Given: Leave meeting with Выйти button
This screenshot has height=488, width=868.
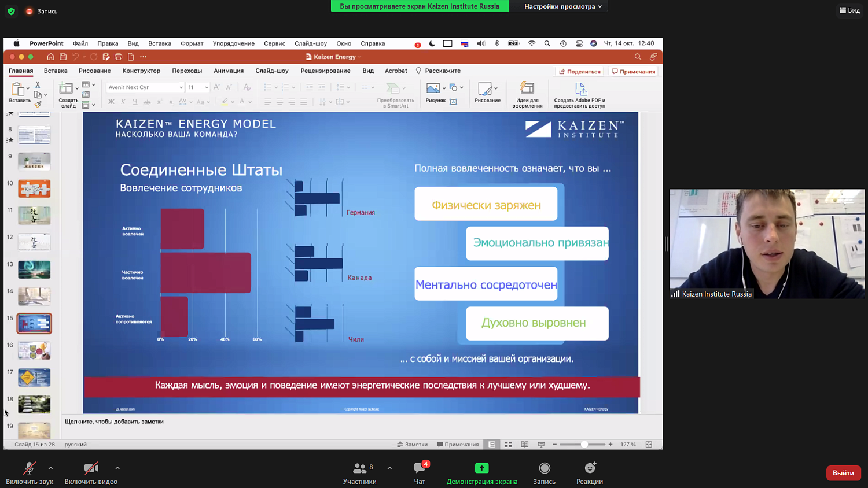Looking at the screenshot, I should [843, 473].
